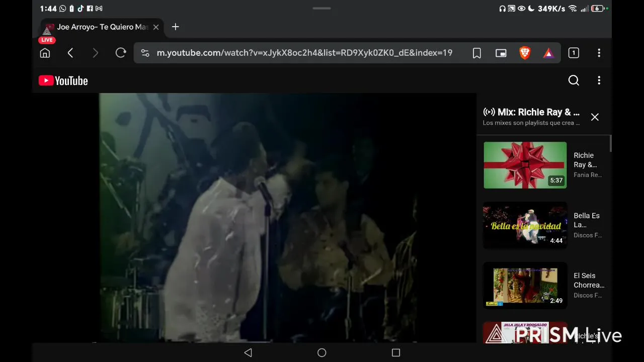Image resolution: width=644 pixels, height=362 pixels.
Task: Pull down the top drag handle
Action: [322, 8]
